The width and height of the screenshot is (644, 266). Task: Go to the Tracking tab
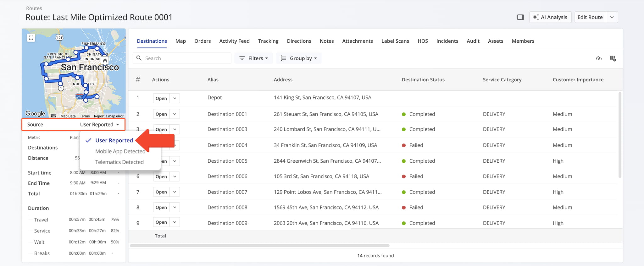(x=268, y=41)
